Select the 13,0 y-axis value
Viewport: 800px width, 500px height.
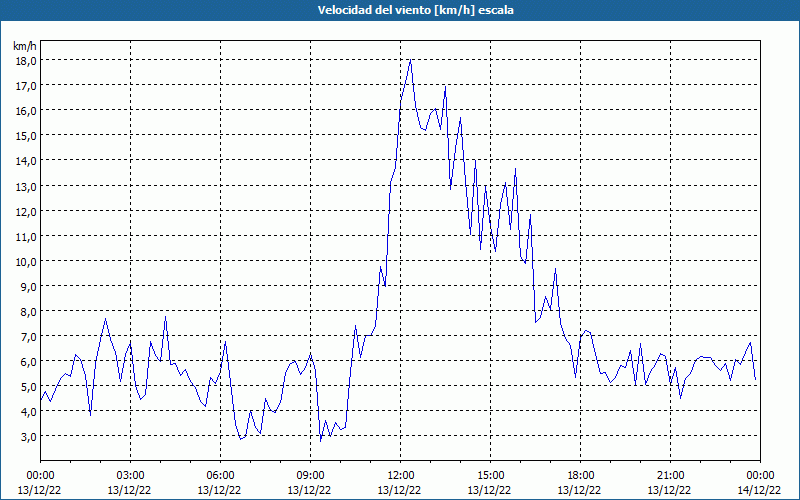pos(26,186)
